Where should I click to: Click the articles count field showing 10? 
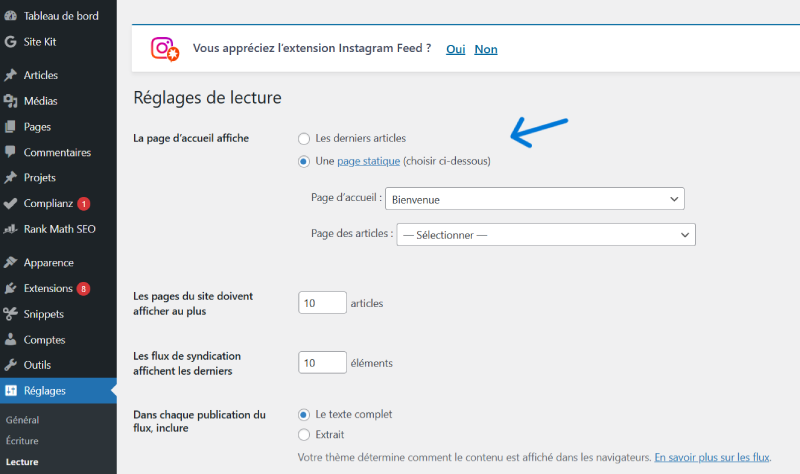[x=322, y=303]
